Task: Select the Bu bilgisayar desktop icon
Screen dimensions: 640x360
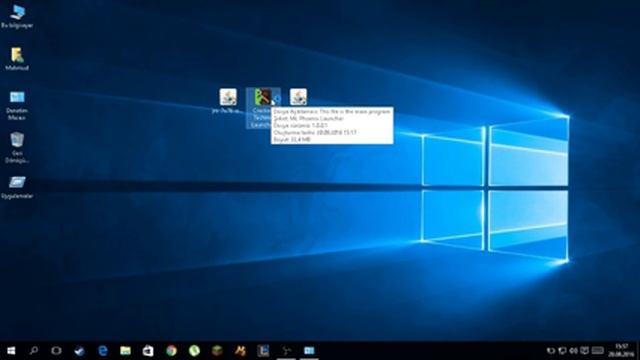Action: coord(17,17)
